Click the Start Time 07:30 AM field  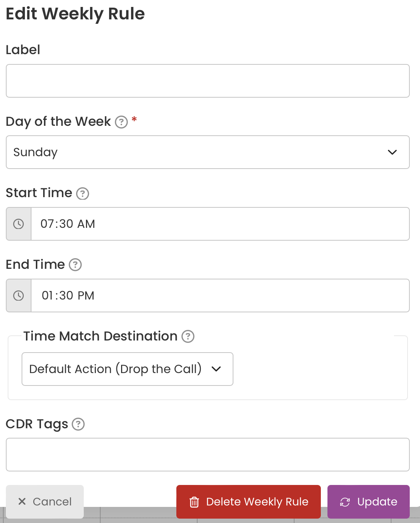pyautogui.click(x=220, y=224)
